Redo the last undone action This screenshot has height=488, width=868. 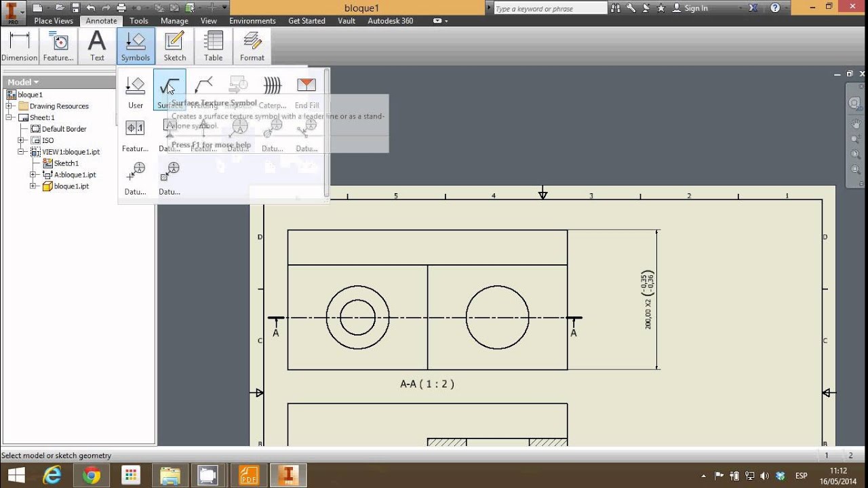pyautogui.click(x=106, y=8)
